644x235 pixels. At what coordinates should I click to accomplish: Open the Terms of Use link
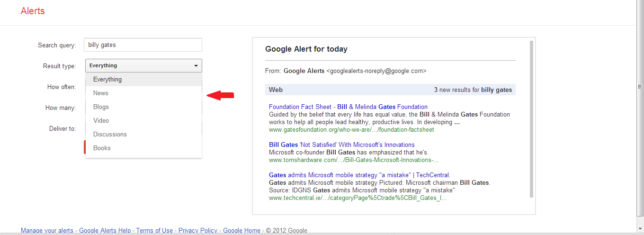click(x=155, y=231)
